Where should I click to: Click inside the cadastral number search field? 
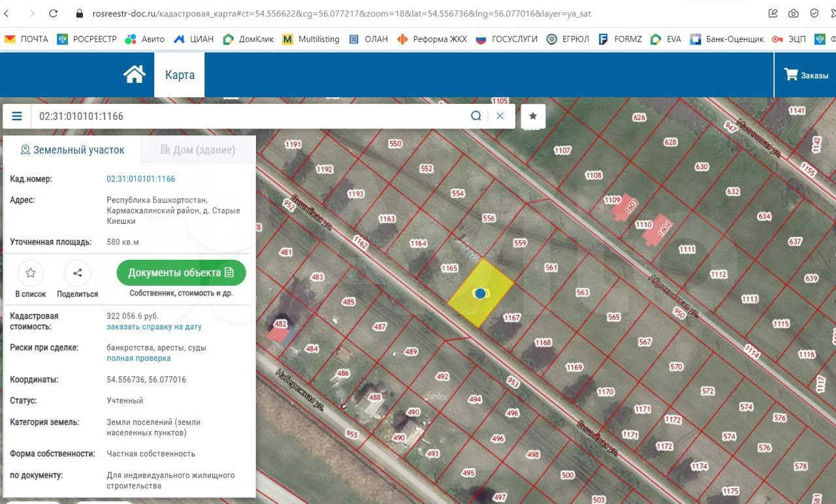click(x=248, y=116)
